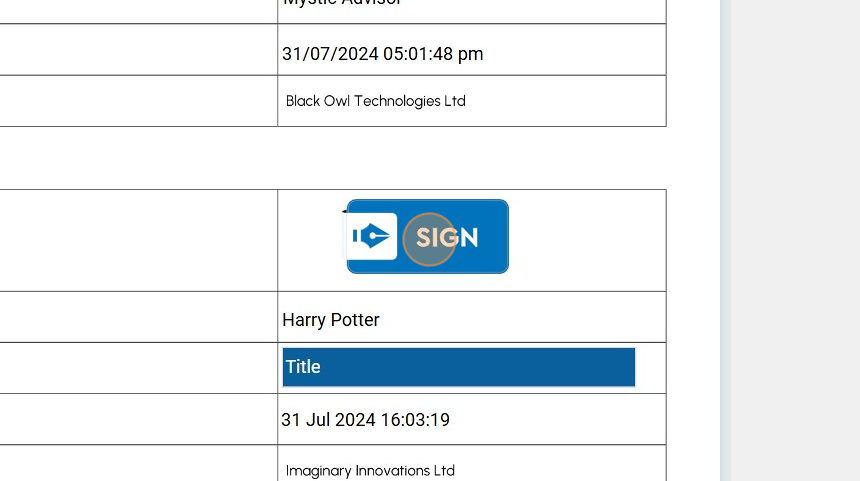Click the empty cell left of 05:01:48 pm date
860x481 pixels.
coord(138,50)
